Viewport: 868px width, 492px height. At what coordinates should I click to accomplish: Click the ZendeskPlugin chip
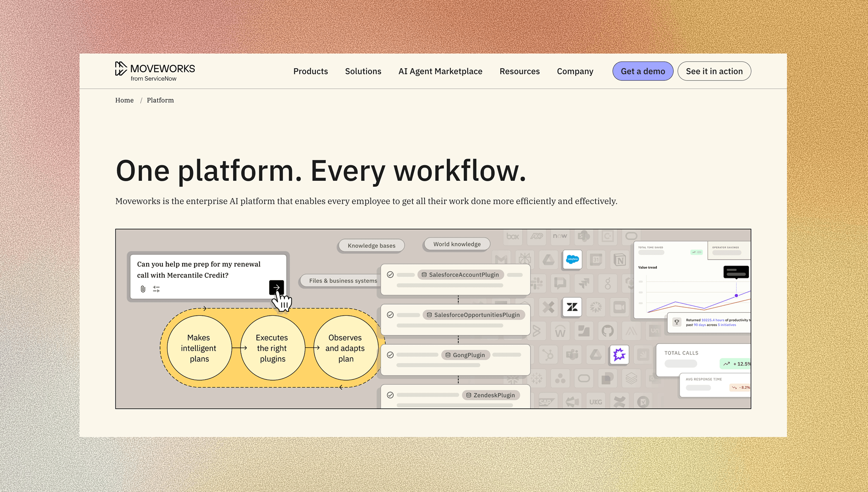[491, 395]
